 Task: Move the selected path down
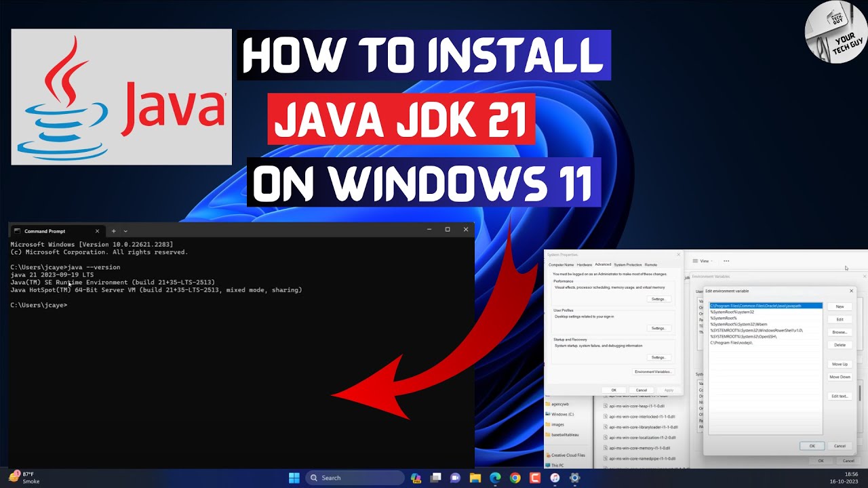click(x=840, y=377)
